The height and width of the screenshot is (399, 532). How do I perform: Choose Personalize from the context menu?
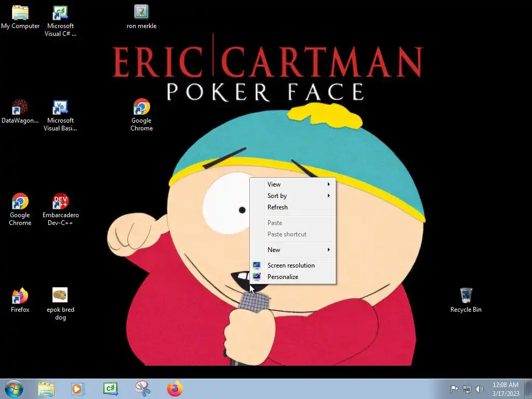pos(293,277)
